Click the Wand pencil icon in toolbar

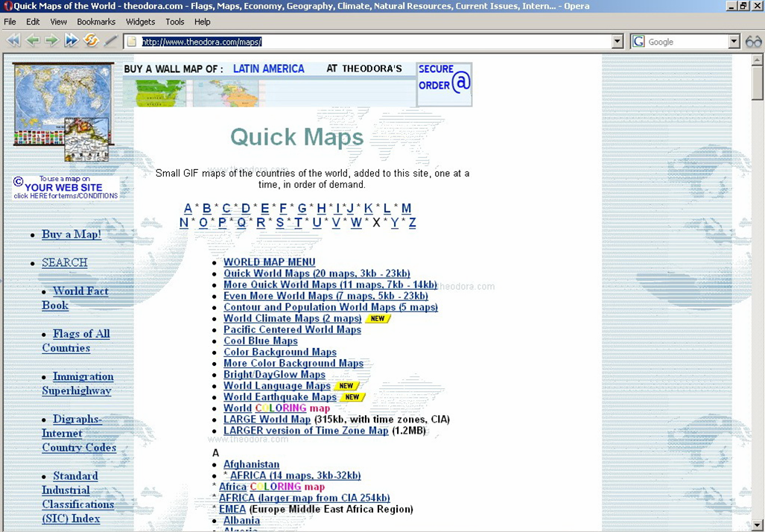coord(111,41)
